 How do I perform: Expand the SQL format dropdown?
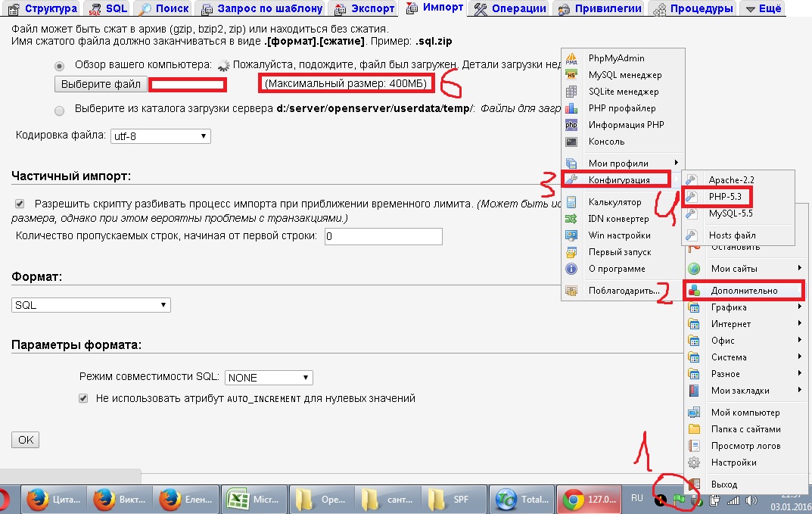tap(92, 305)
